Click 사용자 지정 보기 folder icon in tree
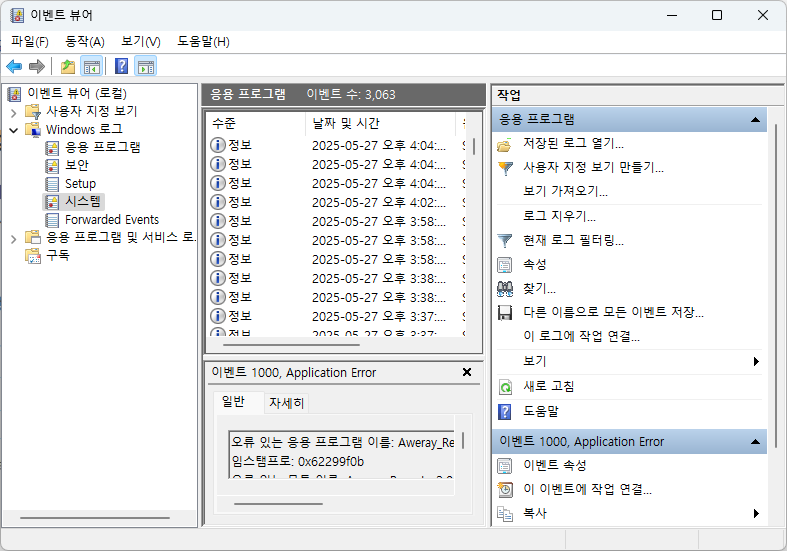787x551 pixels. (x=33, y=111)
